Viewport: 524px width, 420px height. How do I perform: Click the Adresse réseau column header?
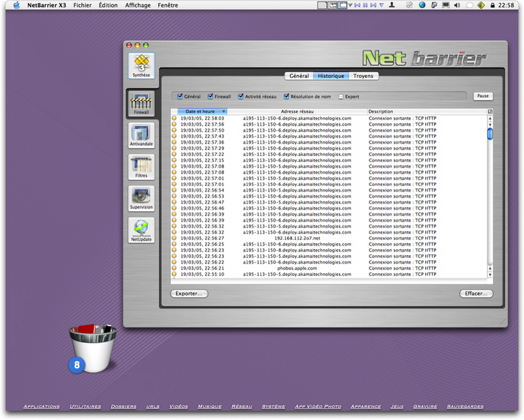click(x=297, y=111)
